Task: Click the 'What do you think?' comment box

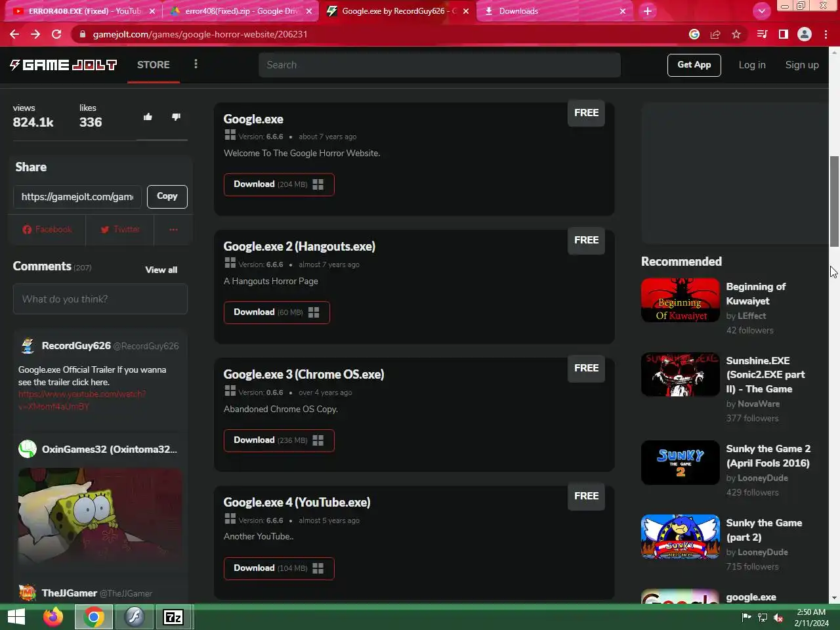Action: tap(100, 299)
